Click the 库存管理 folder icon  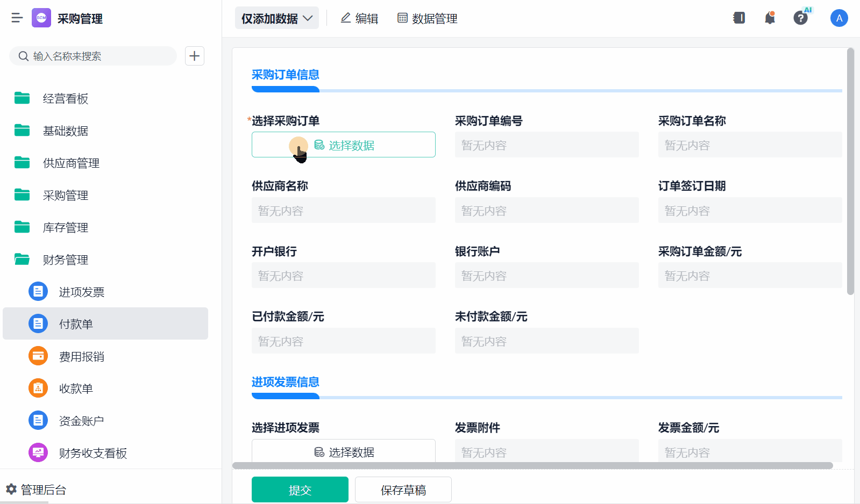click(22, 227)
